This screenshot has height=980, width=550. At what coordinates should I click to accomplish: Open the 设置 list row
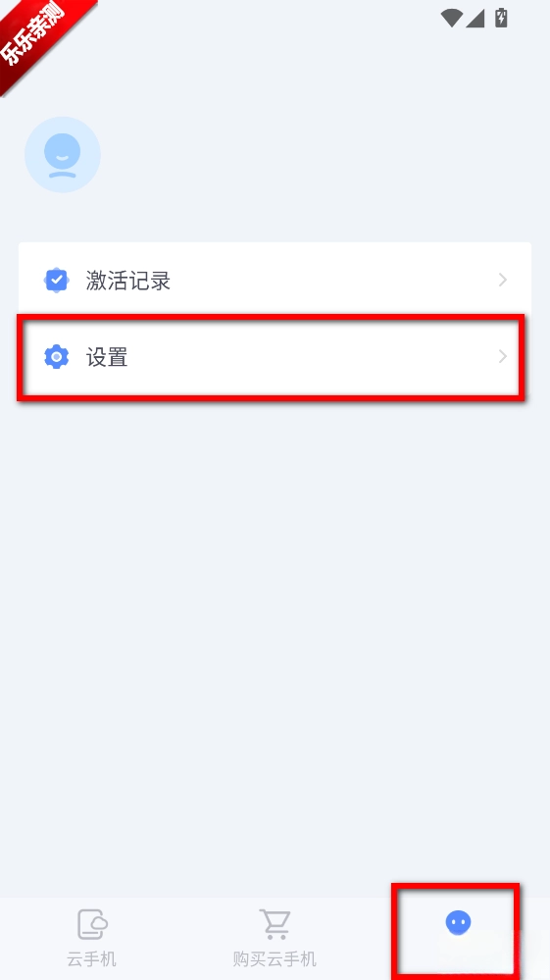click(275, 357)
